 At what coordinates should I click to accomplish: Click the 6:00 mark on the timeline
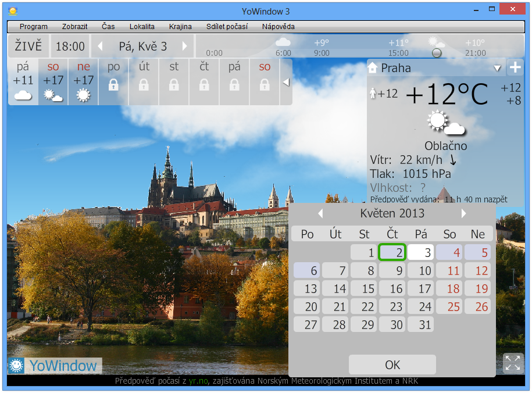(283, 53)
